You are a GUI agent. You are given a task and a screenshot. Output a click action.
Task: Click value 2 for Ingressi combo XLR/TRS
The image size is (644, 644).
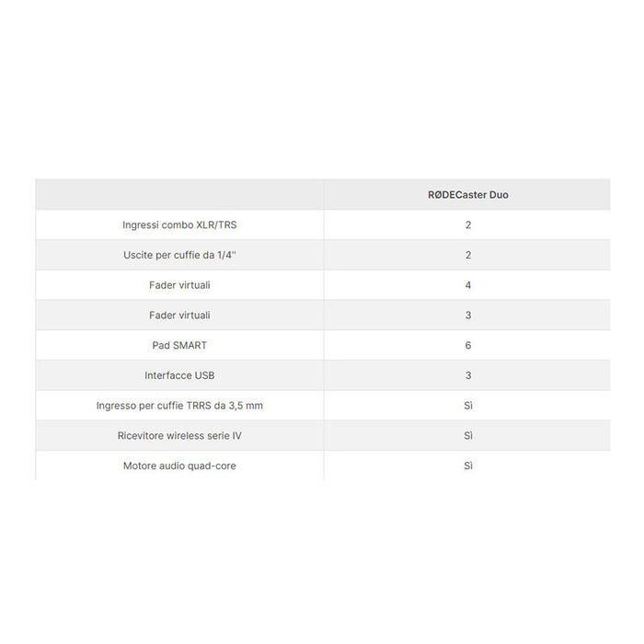click(468, 224)
